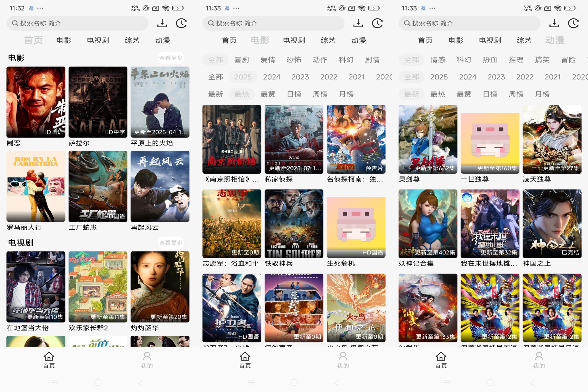Open the 灵剑尊 anime thumbnail

(x=428, y=139)
